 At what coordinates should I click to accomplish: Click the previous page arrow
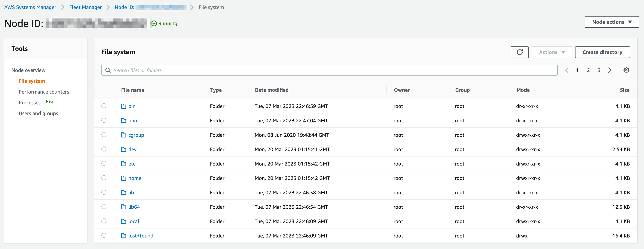[x=567, y=70]
